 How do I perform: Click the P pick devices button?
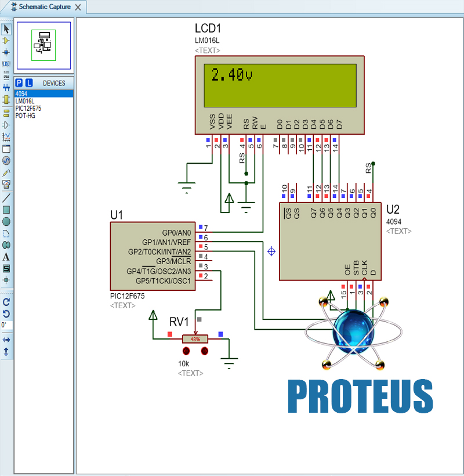point(19,83)
